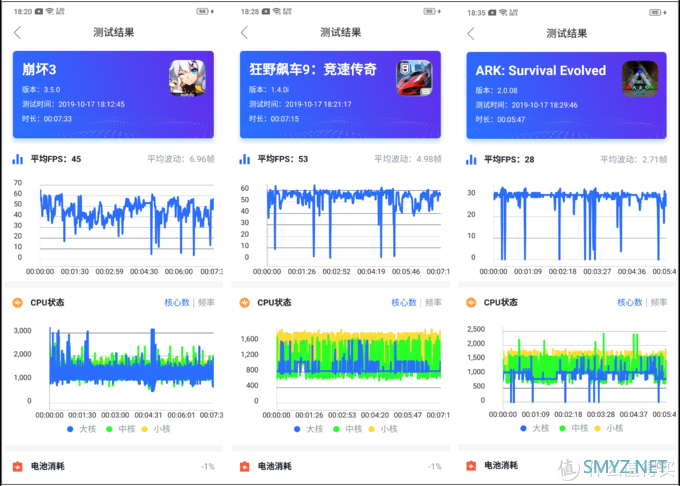The image size is (680, 486).
Task: Tap the 狂野飙车9 FPS line chart
Action: pos(354,225)
